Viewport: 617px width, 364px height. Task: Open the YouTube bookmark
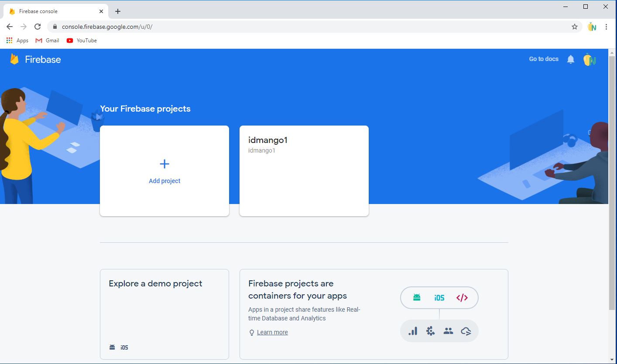(82, 41)
